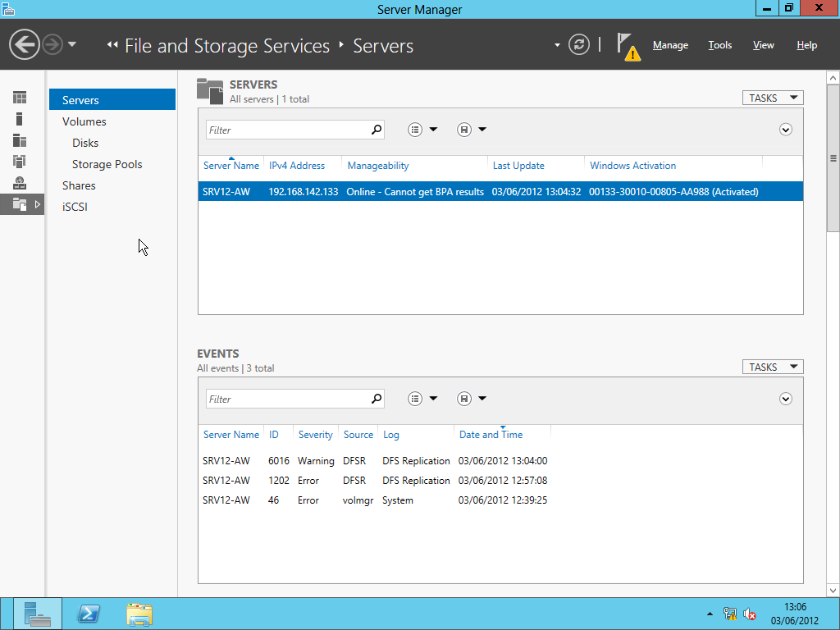Expand the Events filter section chevron
The width and height of the screenshot is (840, 630).
[785, 399]
